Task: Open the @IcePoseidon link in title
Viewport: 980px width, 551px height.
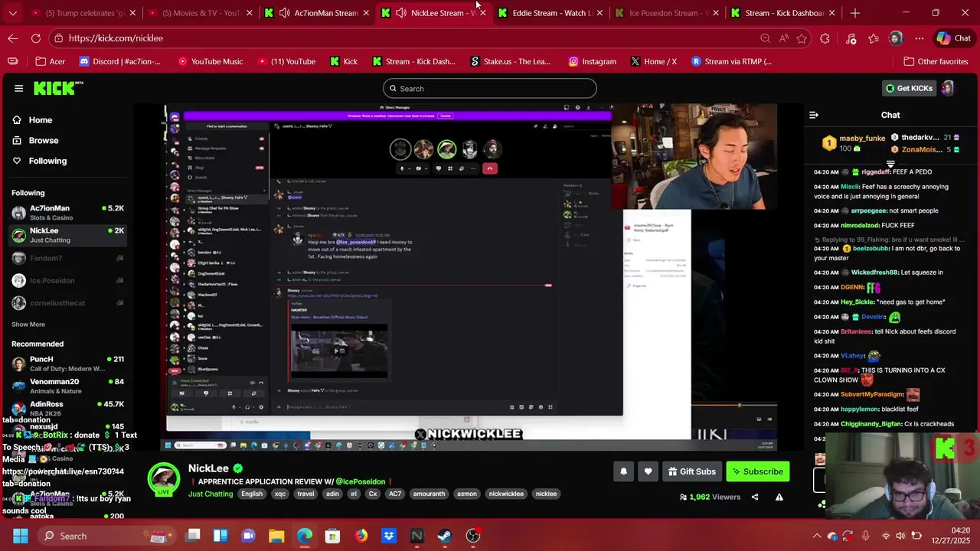Action: 360,481
